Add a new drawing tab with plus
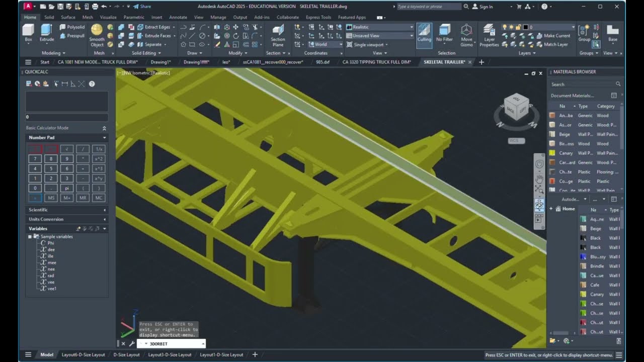The height and width of the screenshot is (362, 644). point(481,62)
